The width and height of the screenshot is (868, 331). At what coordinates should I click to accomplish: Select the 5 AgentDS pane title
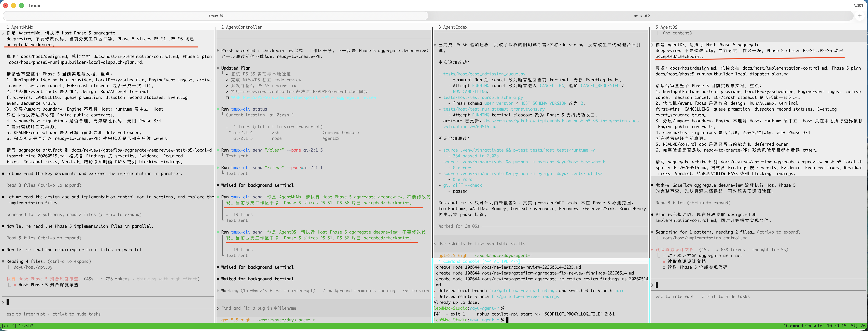pos(666,27)
